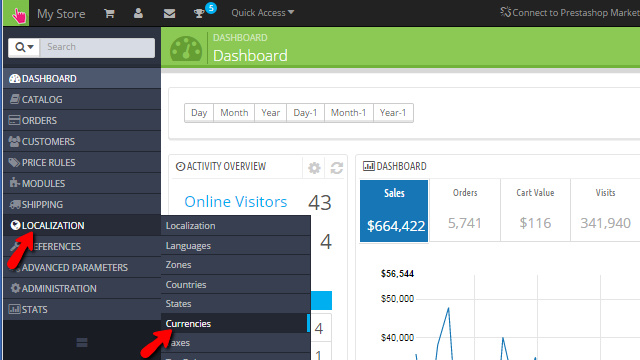This screenshot has width=640, height=360.
Task: Click the Stats bar chart icon
Action: point(14,309)
